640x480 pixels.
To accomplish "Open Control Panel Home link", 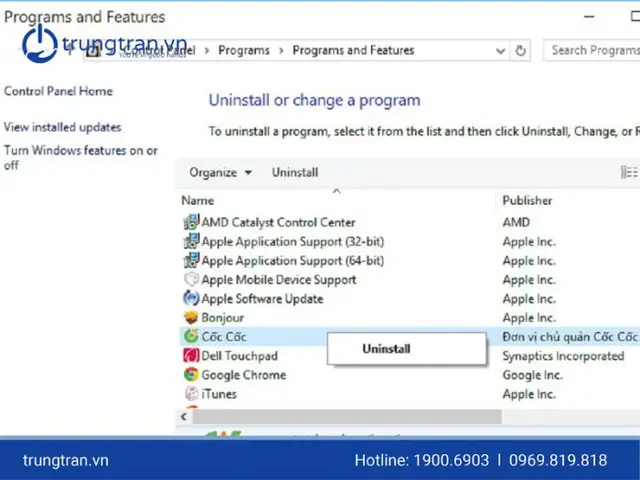I will pos(58,91).
